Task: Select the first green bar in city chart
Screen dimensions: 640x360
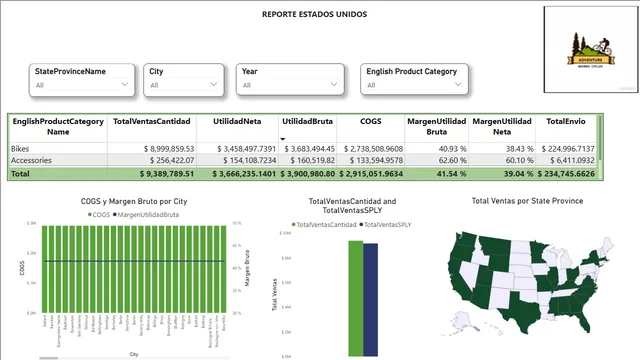Action: click(x=45, y=269)
